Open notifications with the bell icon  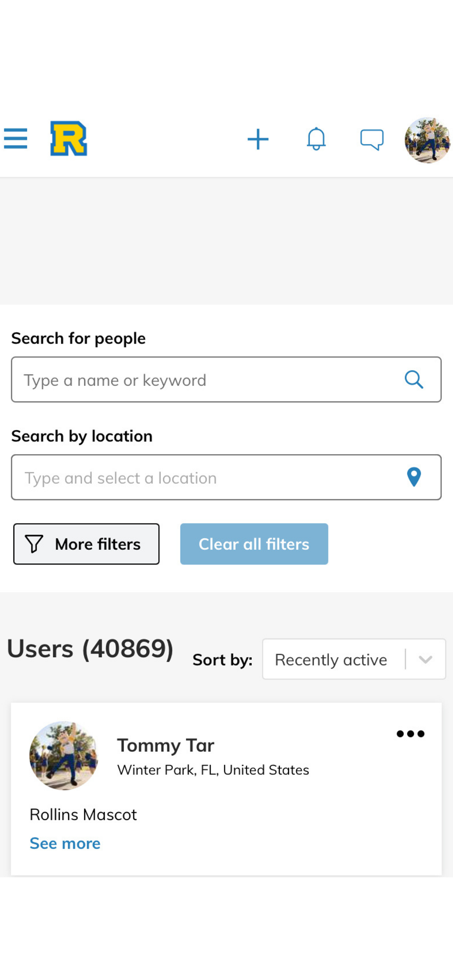click(x=316, y=139)
